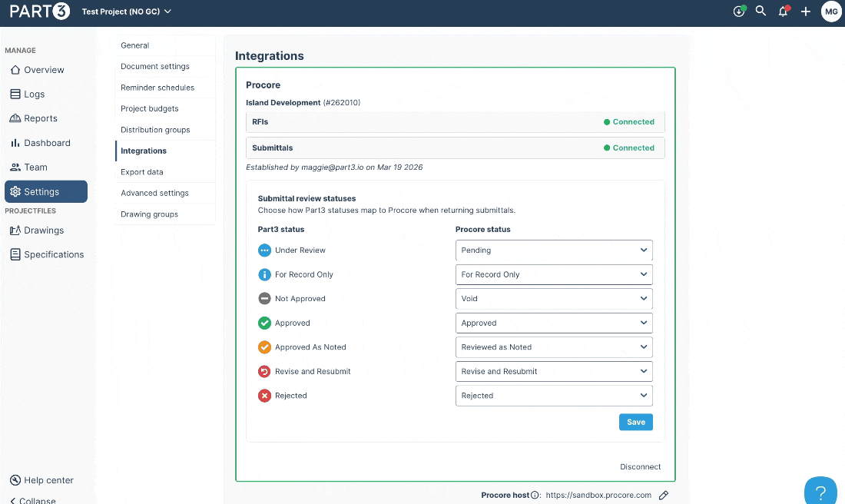
Task: Click the plus create icon
Action: click(805, 12)
